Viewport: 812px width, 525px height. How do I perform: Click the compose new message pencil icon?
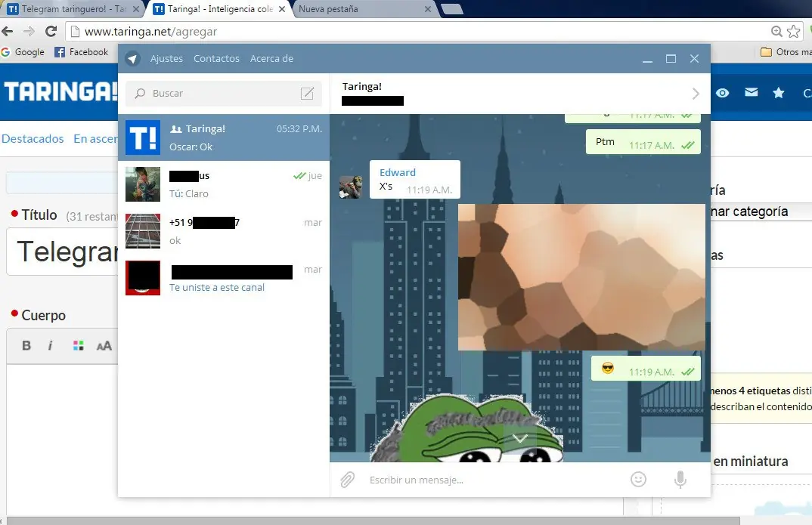tap(307, 93)
